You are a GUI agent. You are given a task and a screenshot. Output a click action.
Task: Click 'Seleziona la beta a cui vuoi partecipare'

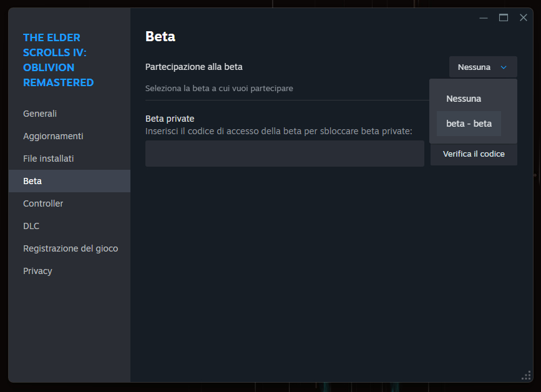click(219, 89)
